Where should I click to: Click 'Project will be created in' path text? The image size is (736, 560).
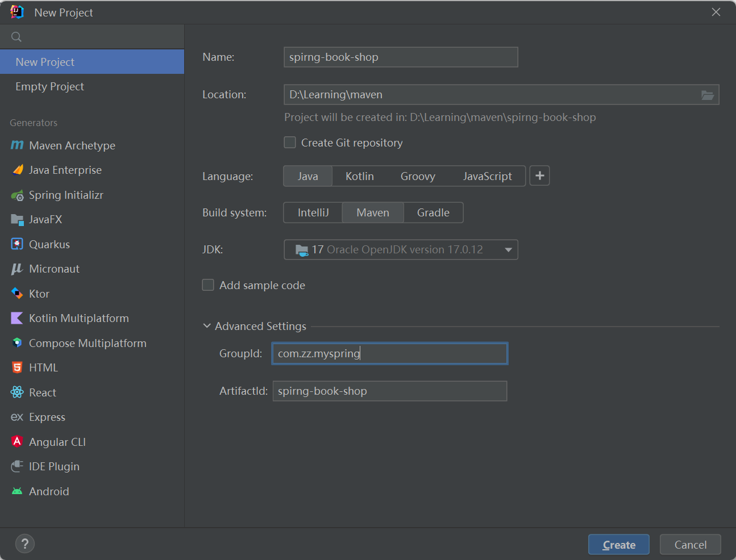(440, 117)
